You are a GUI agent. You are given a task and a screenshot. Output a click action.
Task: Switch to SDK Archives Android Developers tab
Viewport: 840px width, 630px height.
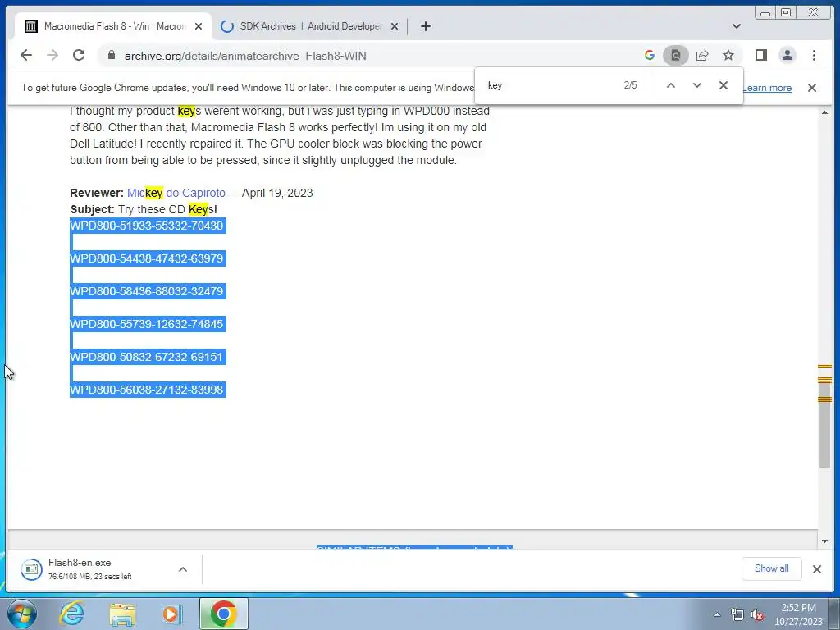click(x=310, y=26)
